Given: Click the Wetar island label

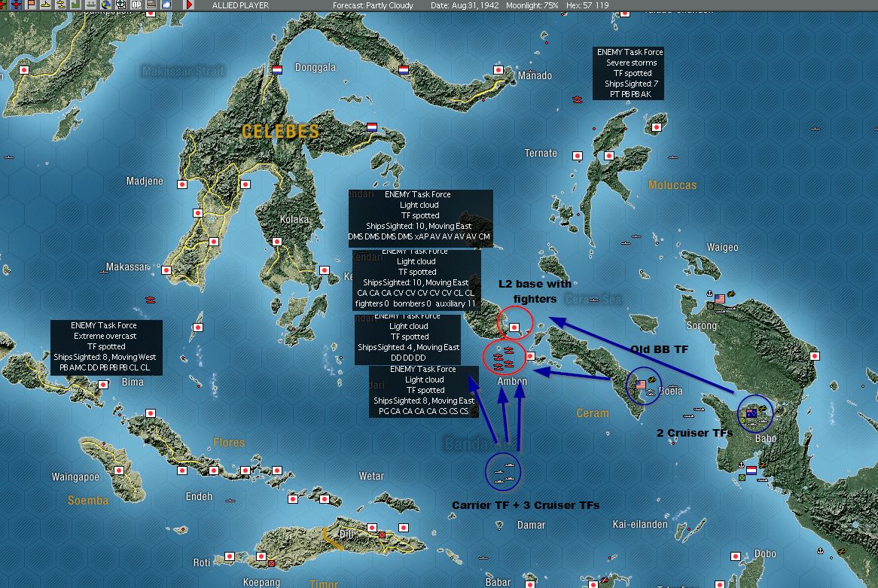Looking at the screenshot, I should pyautogui.click(x=371, y=476).
